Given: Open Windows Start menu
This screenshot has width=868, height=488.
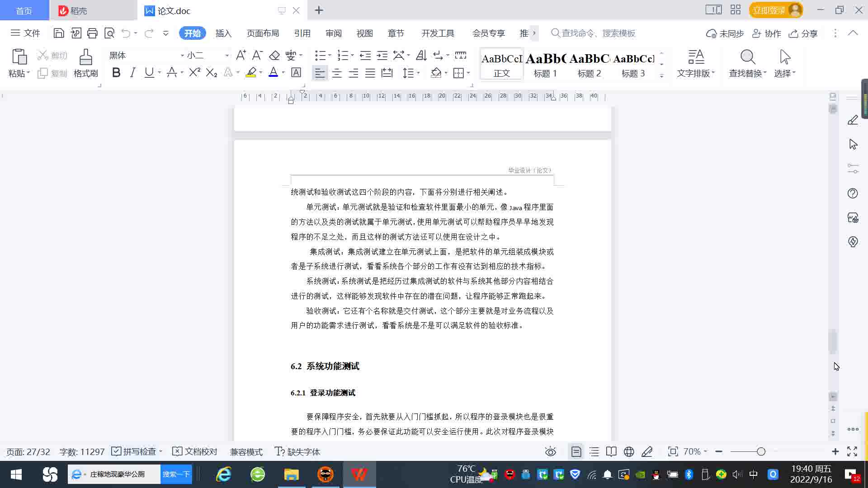Looking at the screenshot, I should click(16, 474).
